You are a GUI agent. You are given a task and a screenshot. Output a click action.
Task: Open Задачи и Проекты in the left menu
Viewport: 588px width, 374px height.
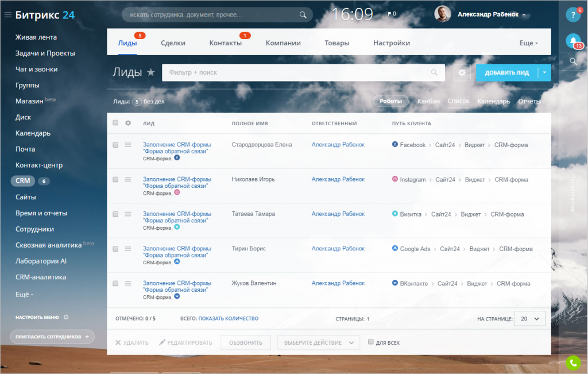click(45, 53)
